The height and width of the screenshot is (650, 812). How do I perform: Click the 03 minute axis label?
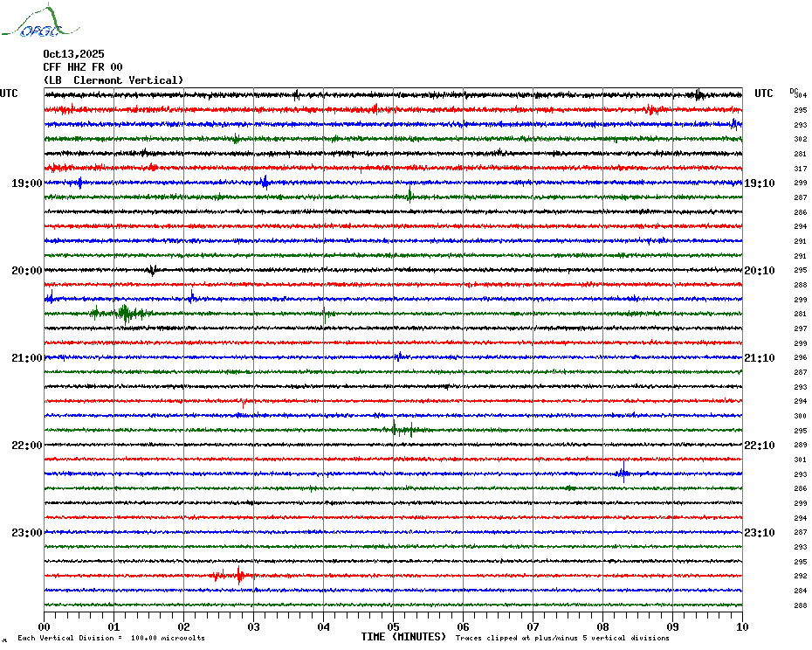[x=254, y=626]
